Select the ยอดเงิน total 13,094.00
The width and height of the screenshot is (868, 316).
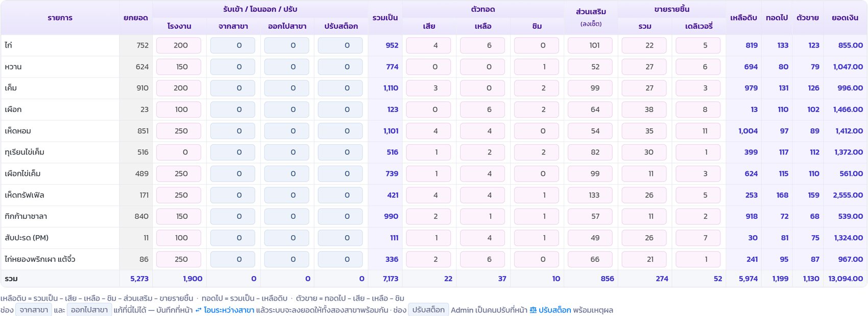click(x=846, y=279)
